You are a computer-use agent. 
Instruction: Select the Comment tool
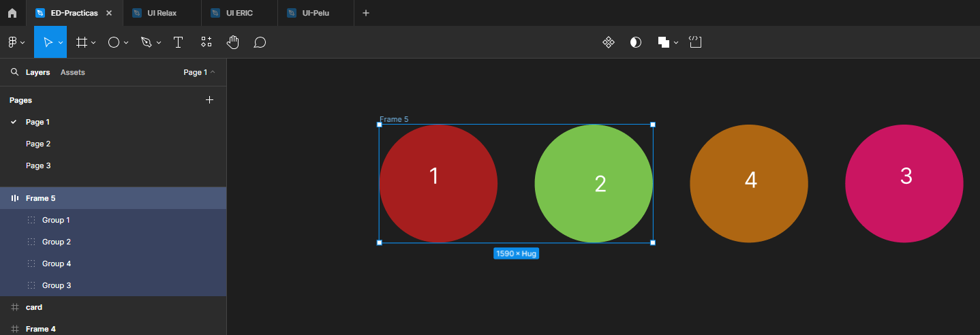tap(260, 42)
